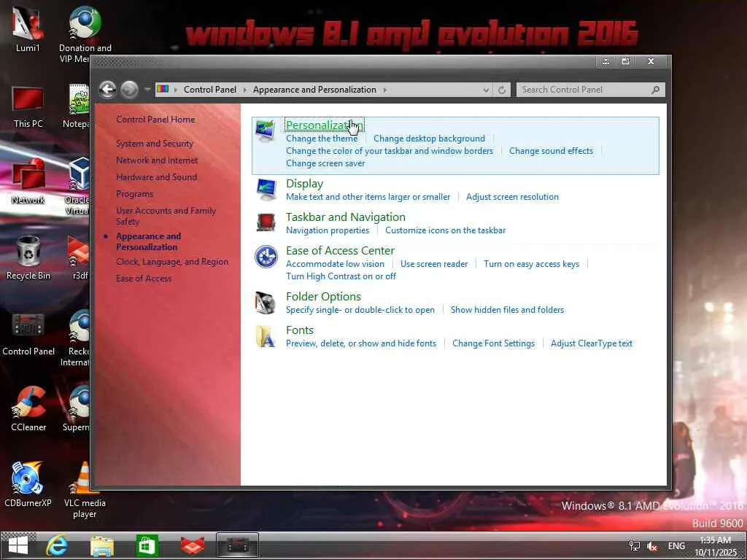Click the Forward arrow button
The image size is (747, 560).
(x=129, y=90)
